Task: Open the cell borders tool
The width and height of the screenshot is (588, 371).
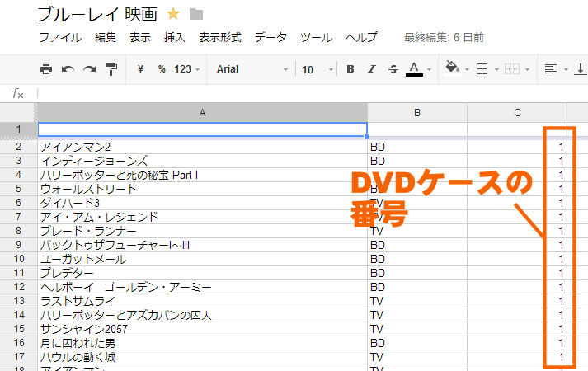Action: tap(482, 69)
